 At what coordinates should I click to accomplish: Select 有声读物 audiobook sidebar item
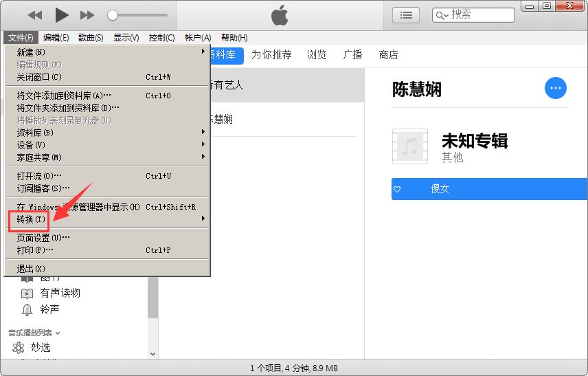(60, 293)
